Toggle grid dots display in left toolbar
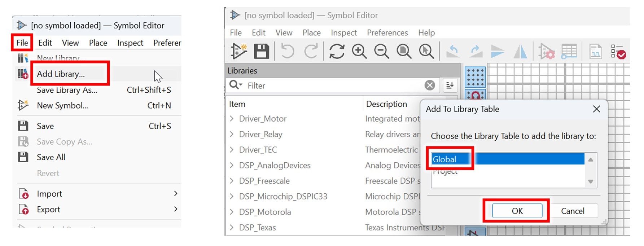 [x=475, y=77]
